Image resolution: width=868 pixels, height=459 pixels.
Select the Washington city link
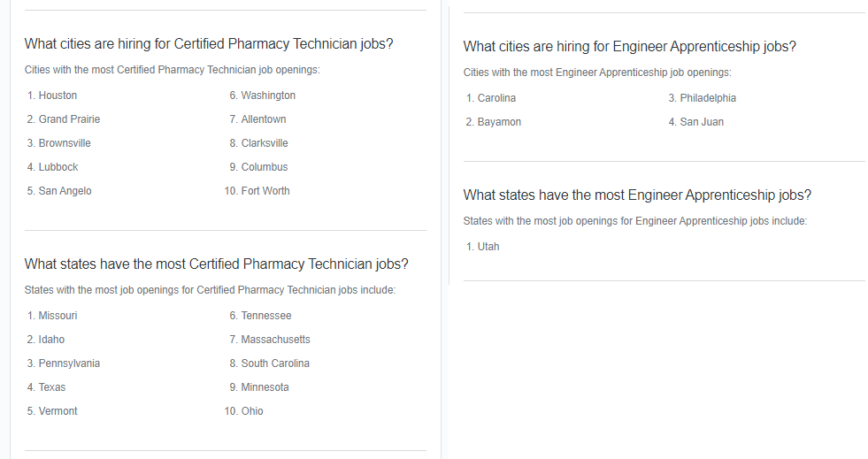[x=268, y=96]
